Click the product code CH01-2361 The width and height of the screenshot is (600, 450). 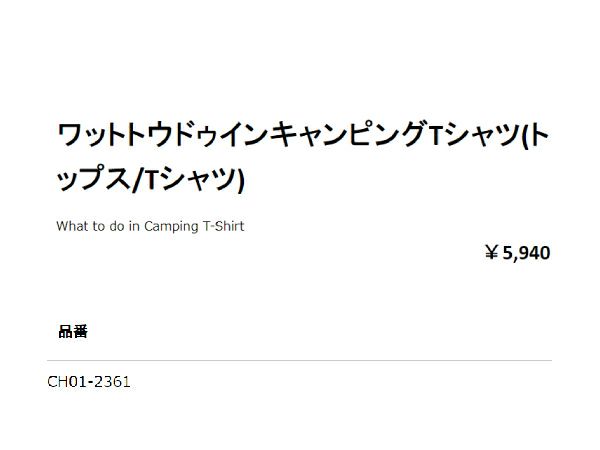[89, 382]
